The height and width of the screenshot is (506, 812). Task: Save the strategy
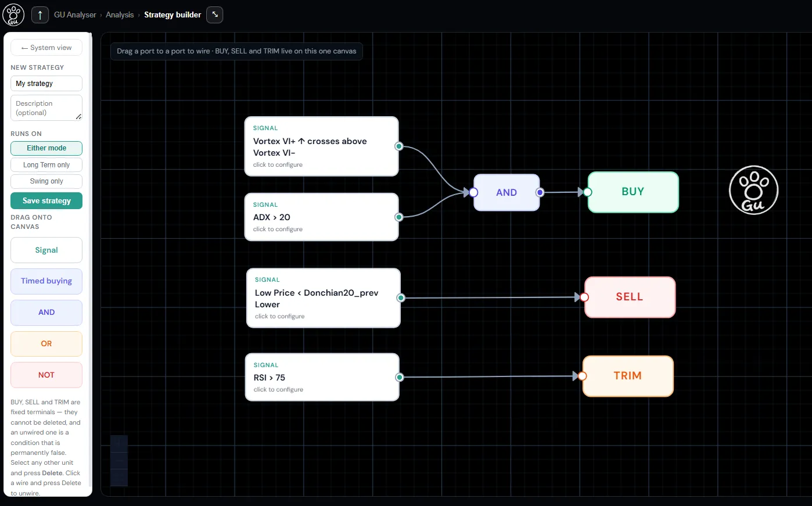pos(46,201)
